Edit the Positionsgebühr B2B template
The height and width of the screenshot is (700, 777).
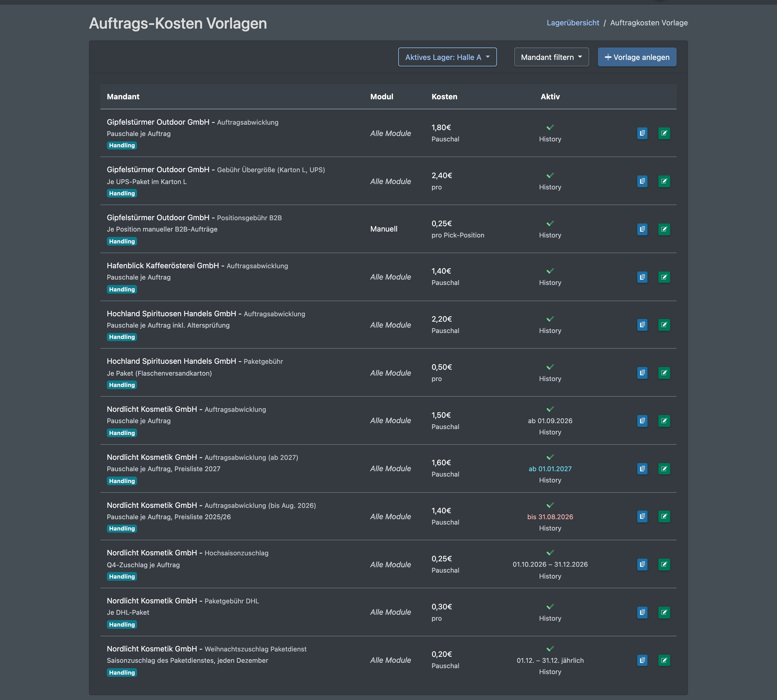[664, 229]
